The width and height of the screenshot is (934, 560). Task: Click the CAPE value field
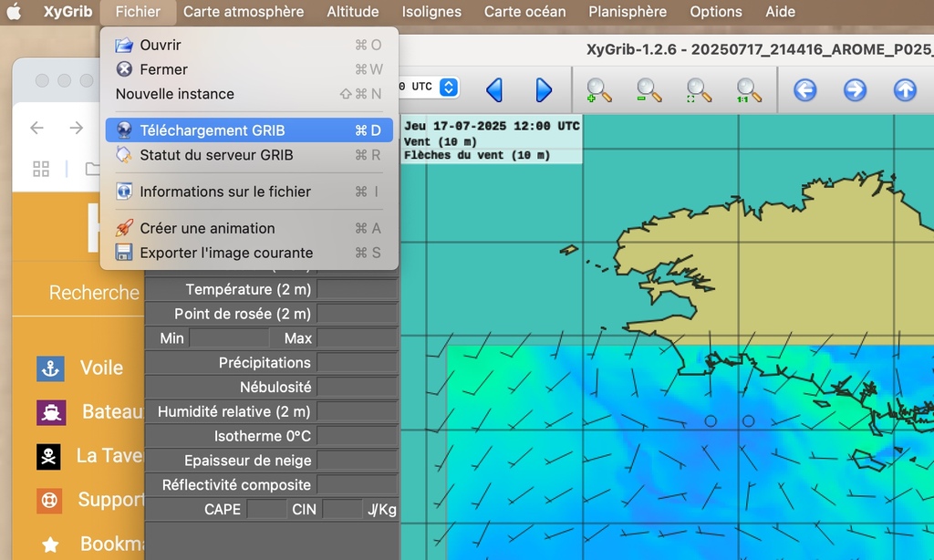267,509
